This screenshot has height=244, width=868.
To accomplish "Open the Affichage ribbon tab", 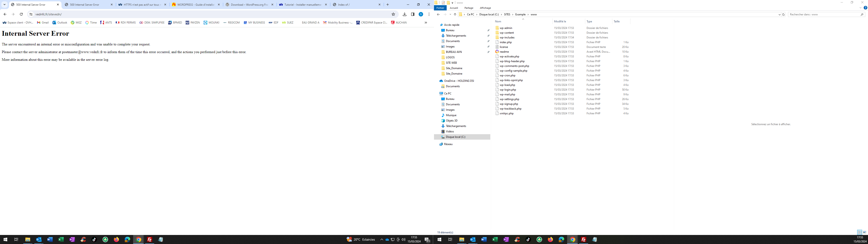I will (485, 8).
